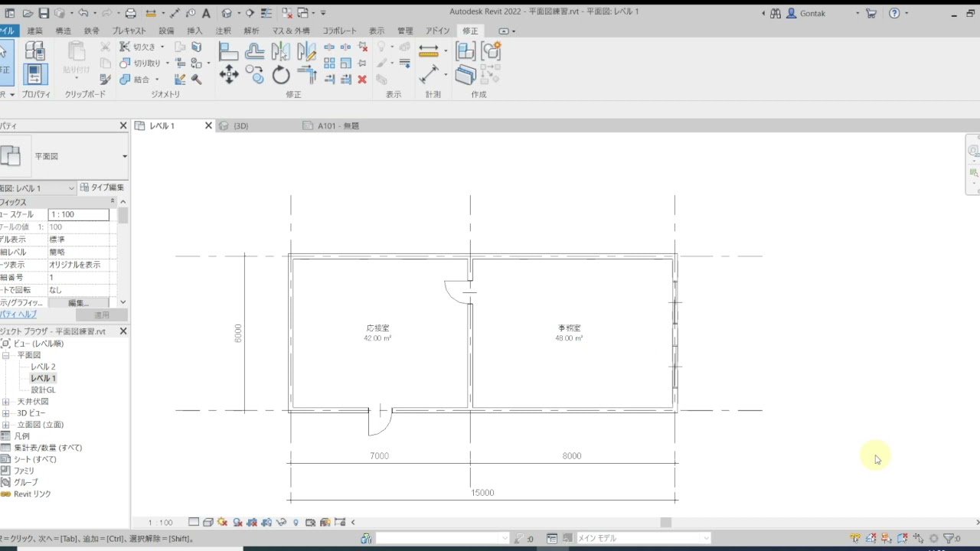Open the 平面図: レベル 1 view dropdown

pos(71,188)
